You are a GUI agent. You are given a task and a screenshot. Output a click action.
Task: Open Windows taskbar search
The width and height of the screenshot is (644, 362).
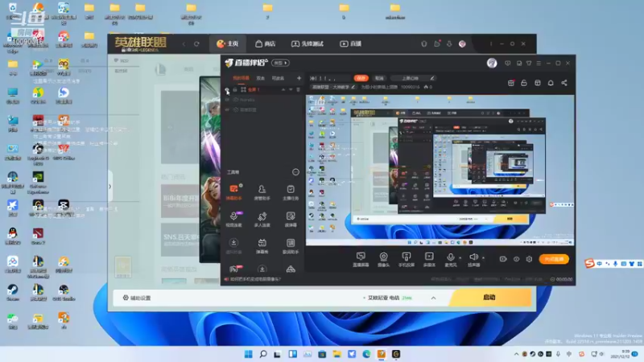[x=263, y=354]
